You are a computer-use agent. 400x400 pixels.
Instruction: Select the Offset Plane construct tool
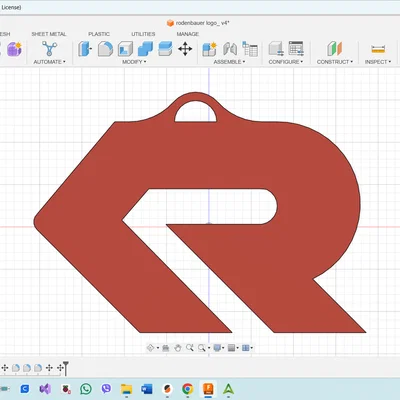(x=334, y=49)
